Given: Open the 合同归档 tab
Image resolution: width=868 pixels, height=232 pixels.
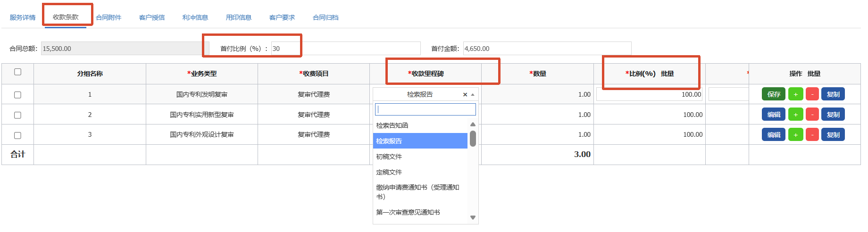Looking at the screenshot, I should [325, 17].
